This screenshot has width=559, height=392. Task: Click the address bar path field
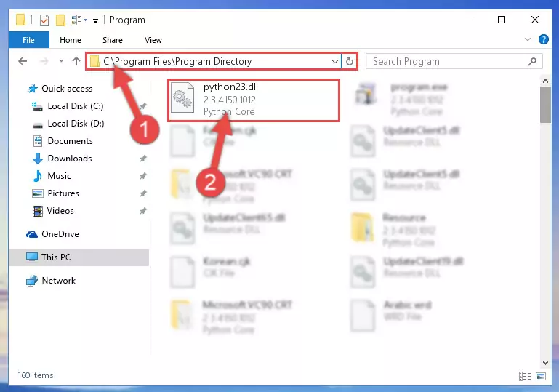[213, 61]
